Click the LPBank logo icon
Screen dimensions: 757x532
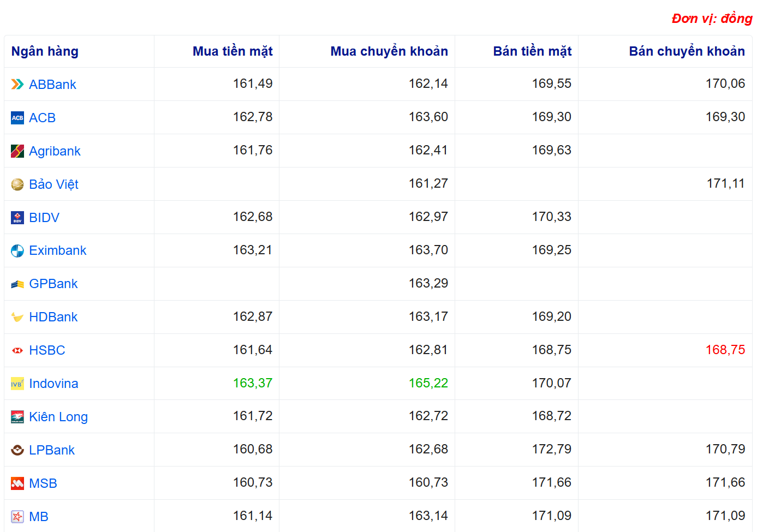click(17, 450)
